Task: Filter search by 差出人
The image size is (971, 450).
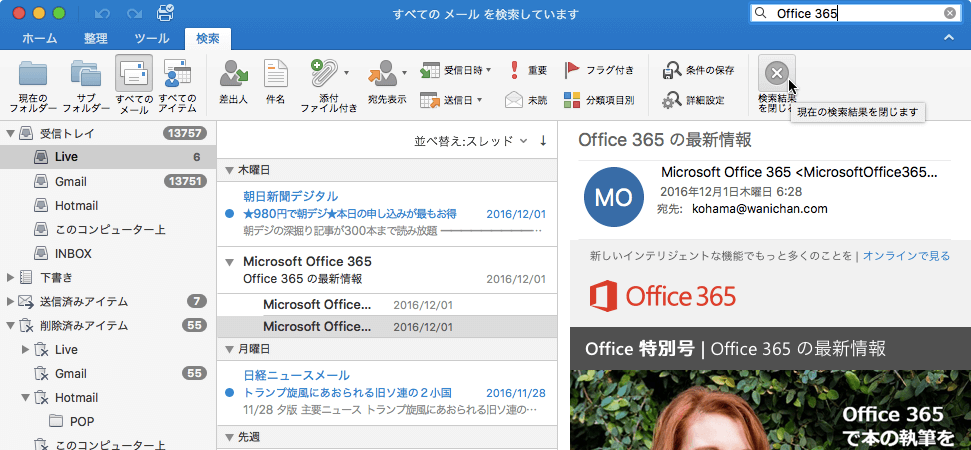Action: [233, 82]
